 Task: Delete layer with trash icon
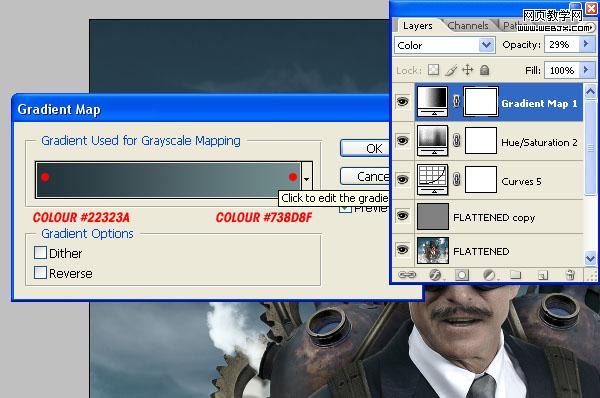pos(570,275)
